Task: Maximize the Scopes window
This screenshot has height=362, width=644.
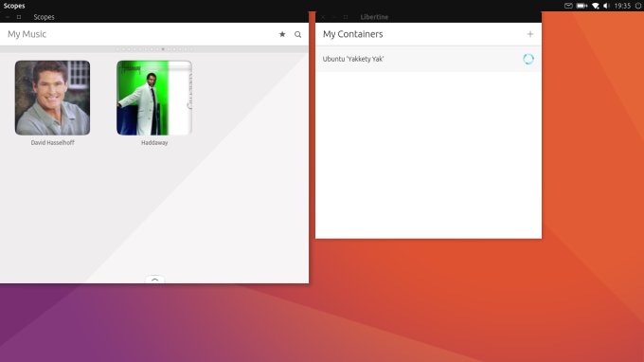Action: 19,17
